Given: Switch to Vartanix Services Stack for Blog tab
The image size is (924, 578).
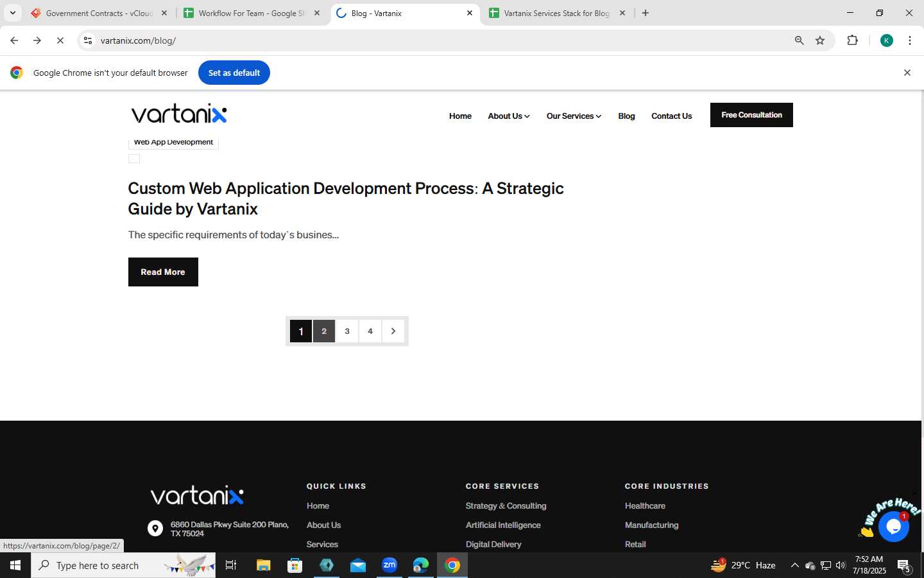Looking at the screenshot, I should click(x=557, y=13).
